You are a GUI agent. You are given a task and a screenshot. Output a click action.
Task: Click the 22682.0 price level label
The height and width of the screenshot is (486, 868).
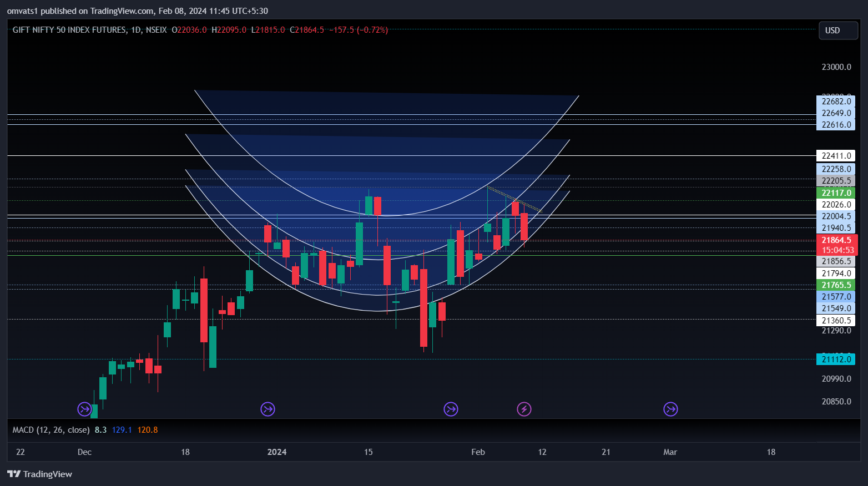[836, 102]
